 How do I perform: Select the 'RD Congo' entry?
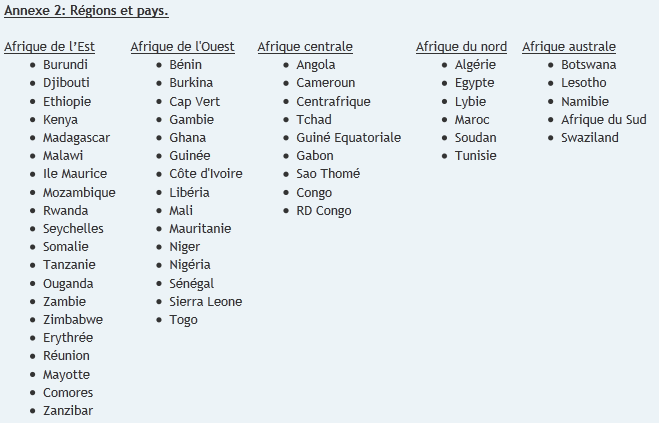tap(324, 211)
